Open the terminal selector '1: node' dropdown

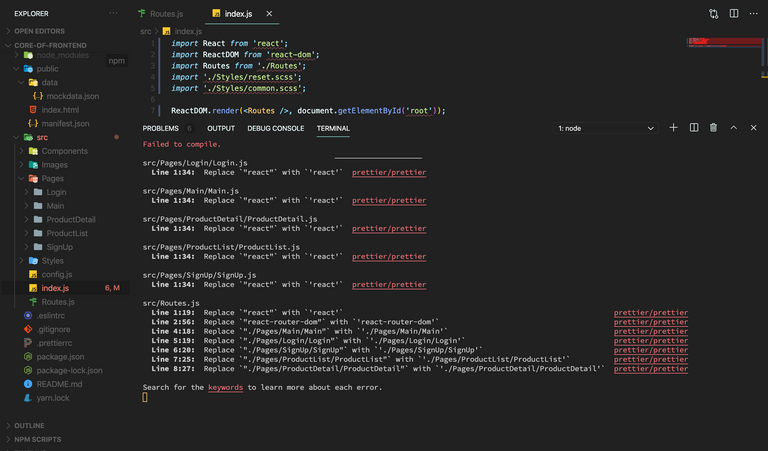click(x=605, y=128)
